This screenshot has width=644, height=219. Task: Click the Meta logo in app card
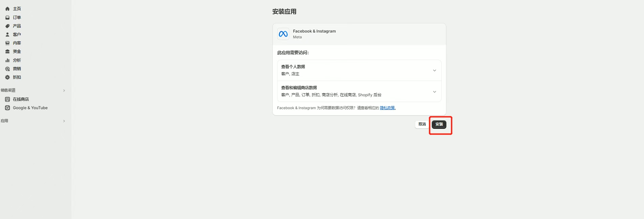(283, 34)
